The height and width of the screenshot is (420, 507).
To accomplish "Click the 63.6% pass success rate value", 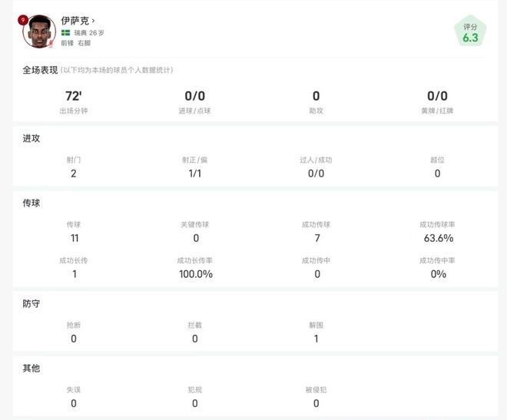I will tap(437, 238).
